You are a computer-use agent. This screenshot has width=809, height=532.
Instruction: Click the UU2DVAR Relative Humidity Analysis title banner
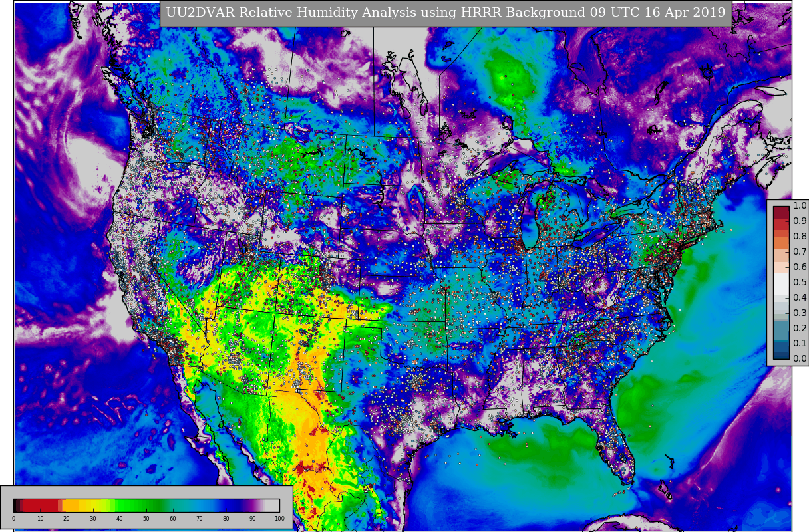point(446,13)
